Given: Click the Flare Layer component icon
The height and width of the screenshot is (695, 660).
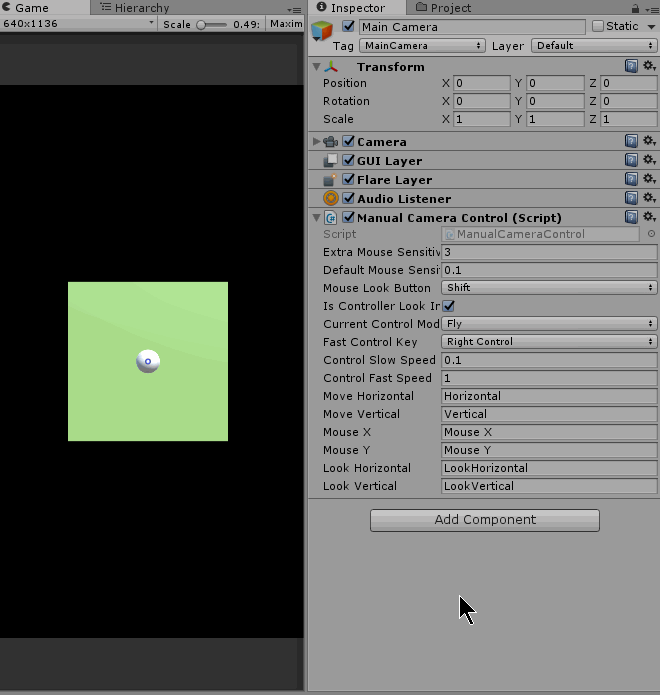Looking at the screenshot, I should (x=330, y=180).
